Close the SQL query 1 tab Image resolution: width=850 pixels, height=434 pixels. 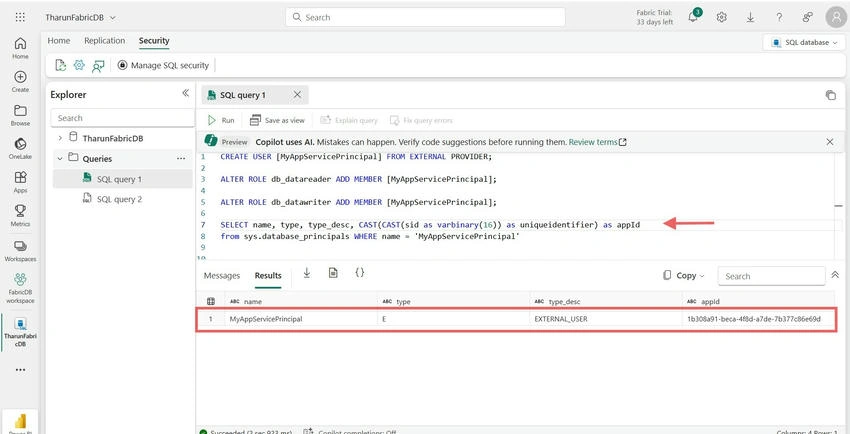(297, 95)
